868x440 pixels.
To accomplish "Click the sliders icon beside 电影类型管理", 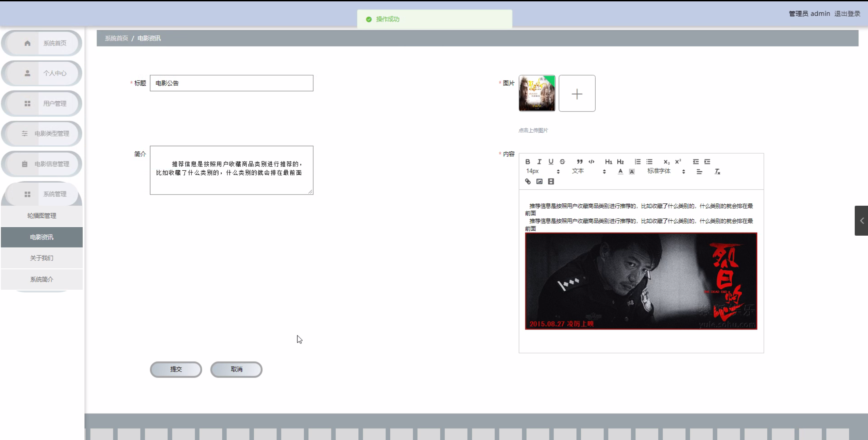I will click(24, 133).
